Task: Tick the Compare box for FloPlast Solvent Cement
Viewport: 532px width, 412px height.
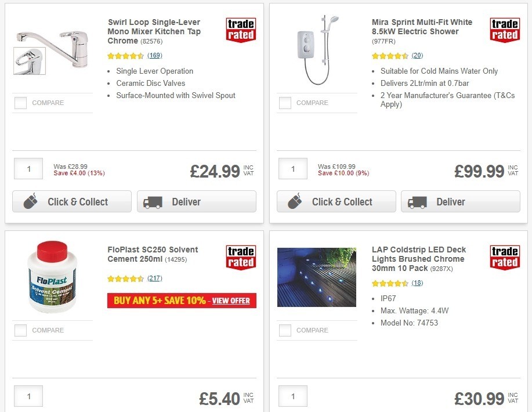Action: click(x=20, y=330)
